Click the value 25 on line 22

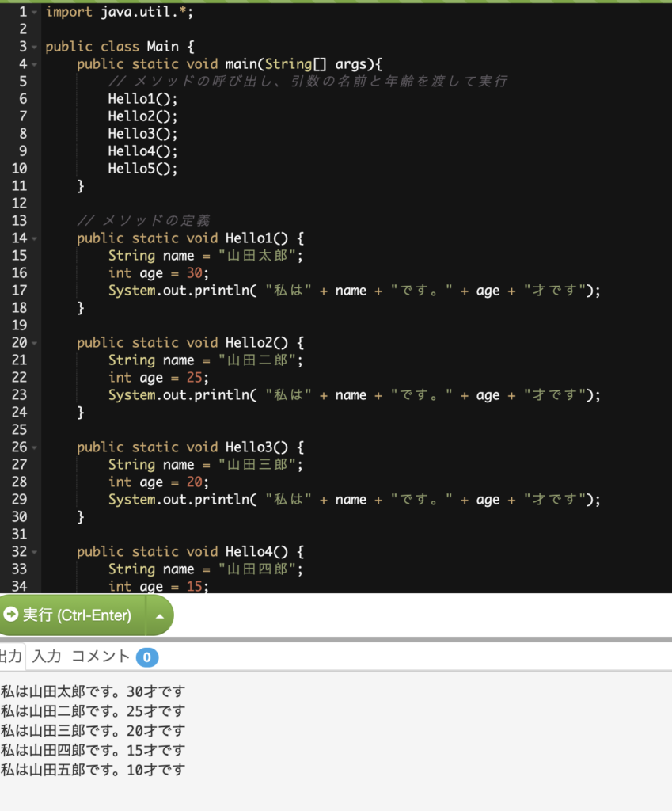(195, 377)
